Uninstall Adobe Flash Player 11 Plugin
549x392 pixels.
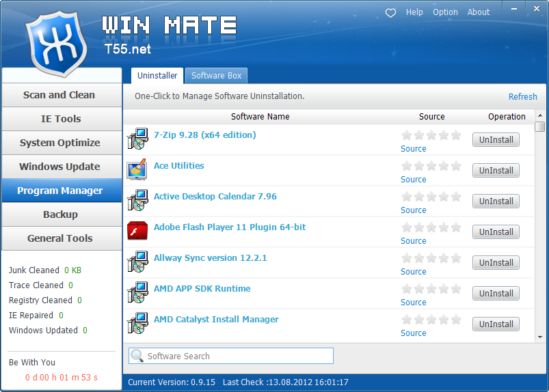pos(496,232)
